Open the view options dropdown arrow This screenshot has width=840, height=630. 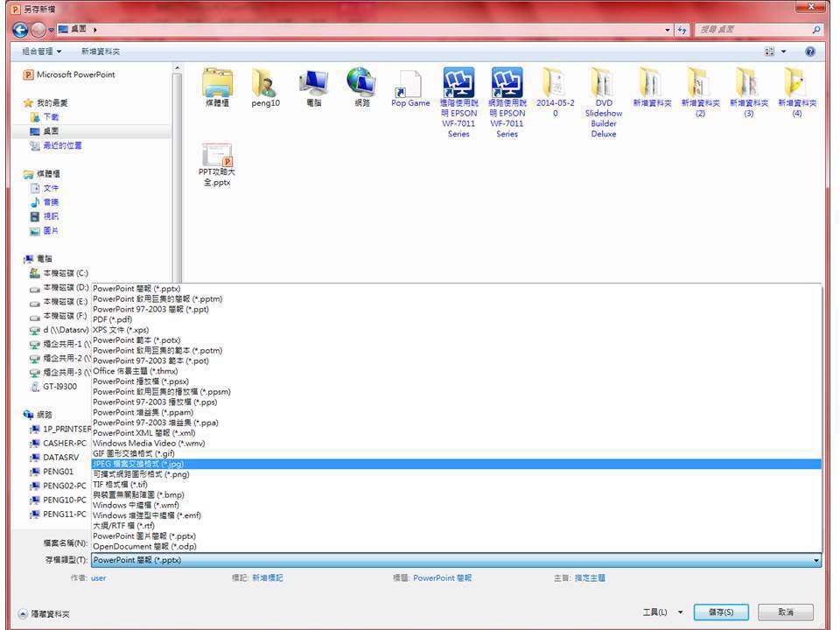click(783, 52)
